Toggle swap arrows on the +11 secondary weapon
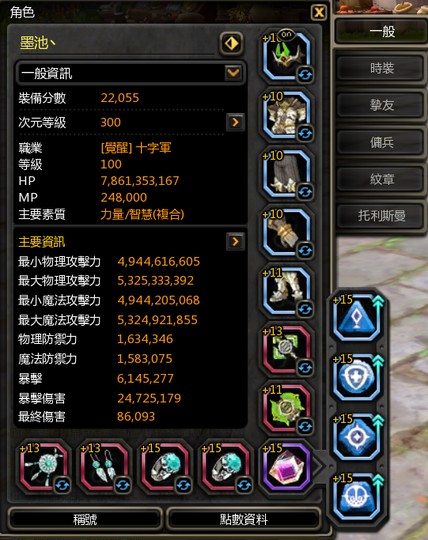Viewport: 428px width, 540px height. point(305,426)
